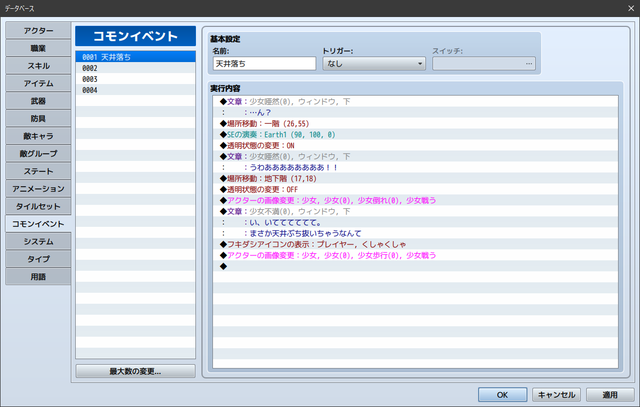Screen dimensions: 640x407
Task: Select the ステート tab
Action: (x=38, y=171)
